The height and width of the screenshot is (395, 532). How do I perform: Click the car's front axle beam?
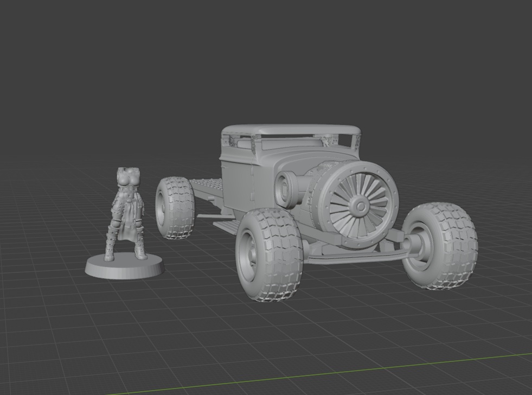point(356,257)
